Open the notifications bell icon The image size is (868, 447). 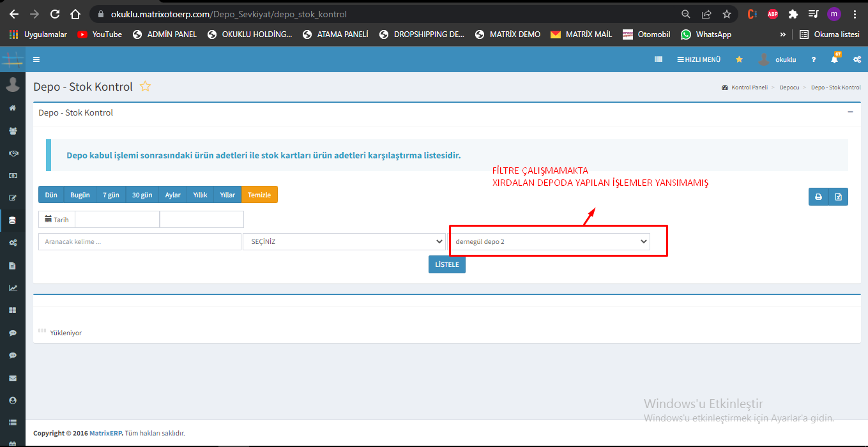click(834, 59)
